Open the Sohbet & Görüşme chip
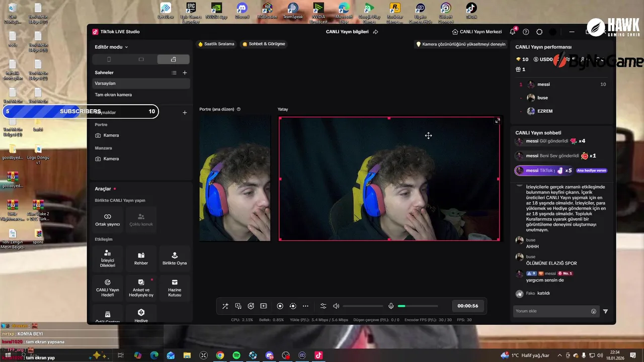The width and height of the screenshot is (644, 362). pyautogui.click(x=264, y=44)
